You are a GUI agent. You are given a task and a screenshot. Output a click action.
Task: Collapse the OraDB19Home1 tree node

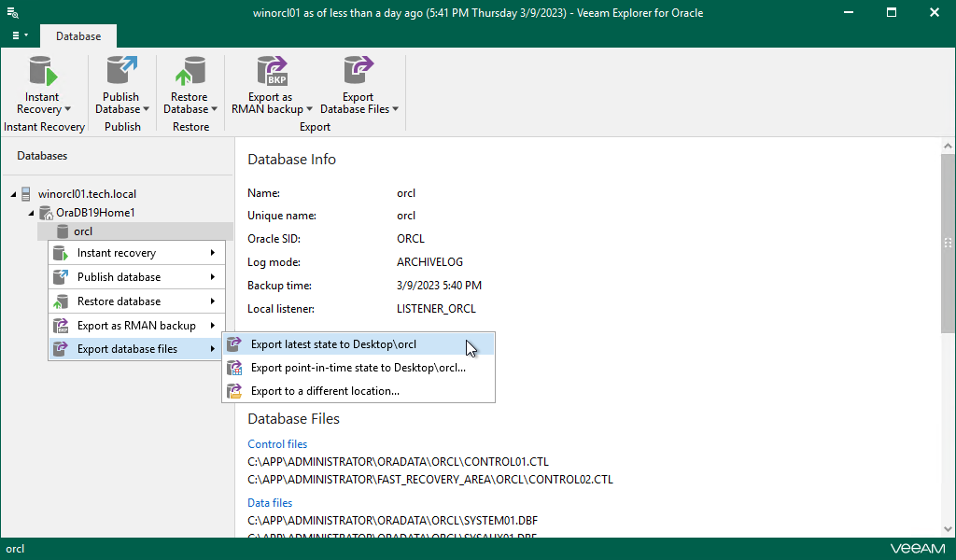tap(32, 213)
